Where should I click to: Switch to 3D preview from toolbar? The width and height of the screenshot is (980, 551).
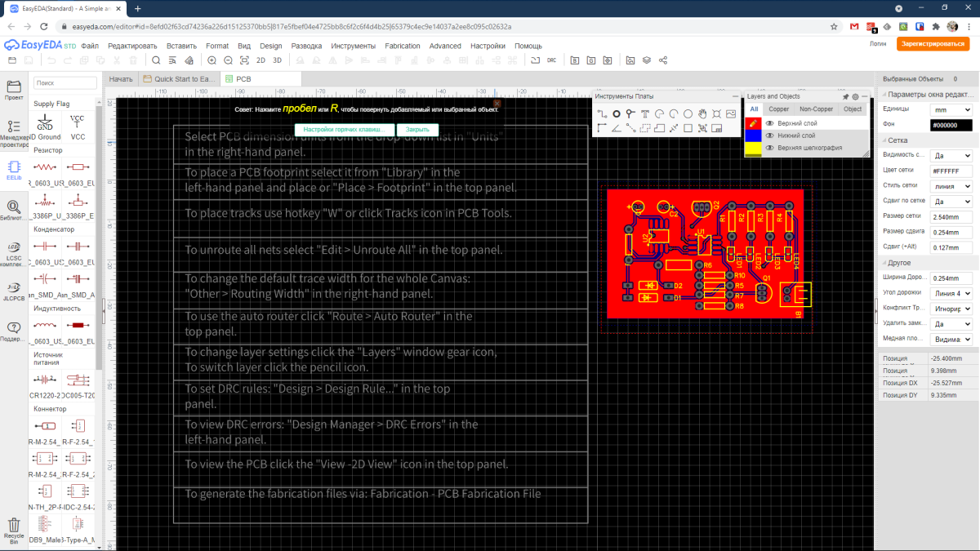277,60
